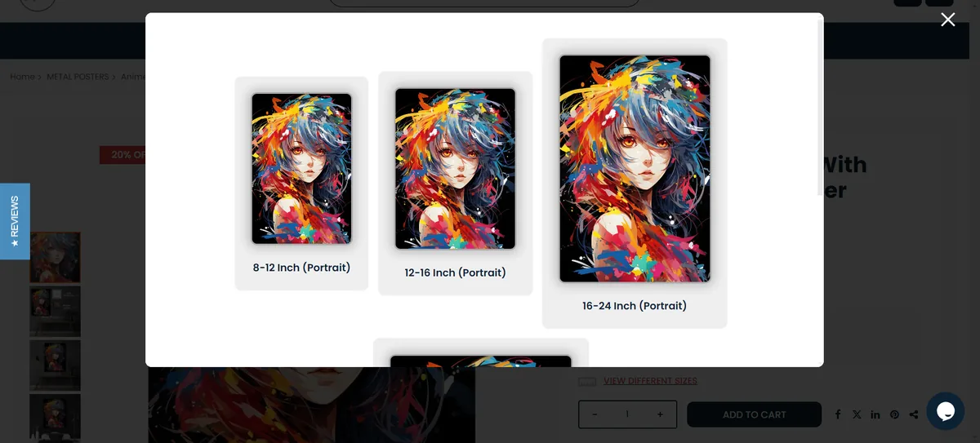
Task: Decrease quantity with the minus button
Action: coord(595,414)
